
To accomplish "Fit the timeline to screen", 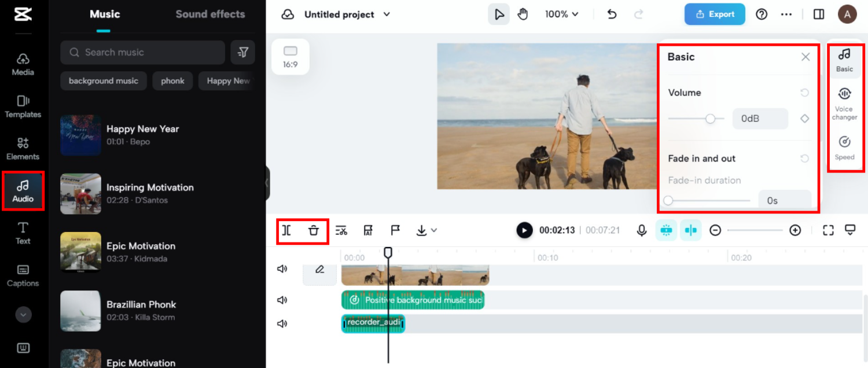I will 828,230.
